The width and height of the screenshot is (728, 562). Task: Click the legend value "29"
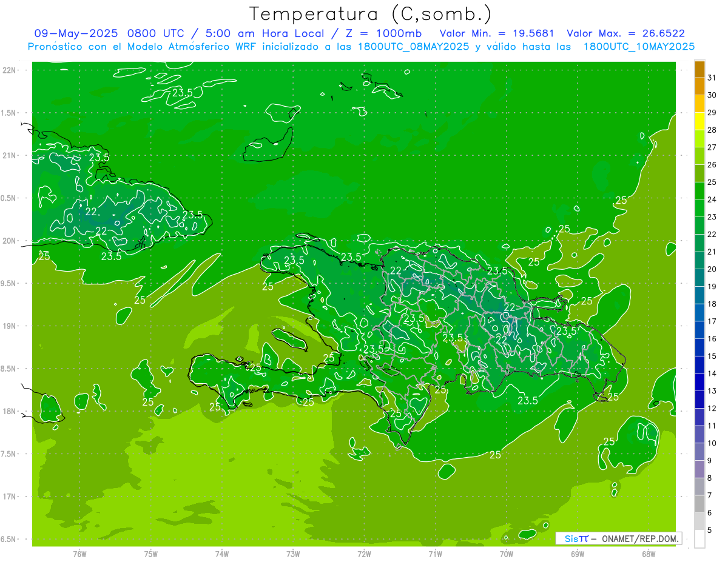(x=712, y=113)
